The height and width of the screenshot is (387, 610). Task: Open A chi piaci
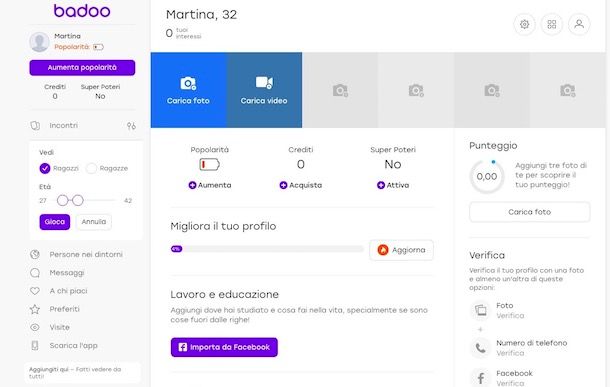68,291
